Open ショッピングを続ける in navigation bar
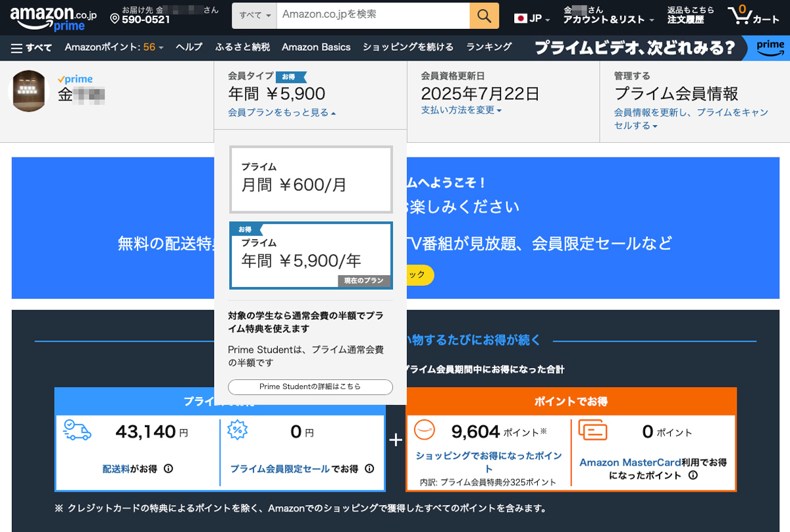This screenshot has width=790, height=532. point(408,47)
